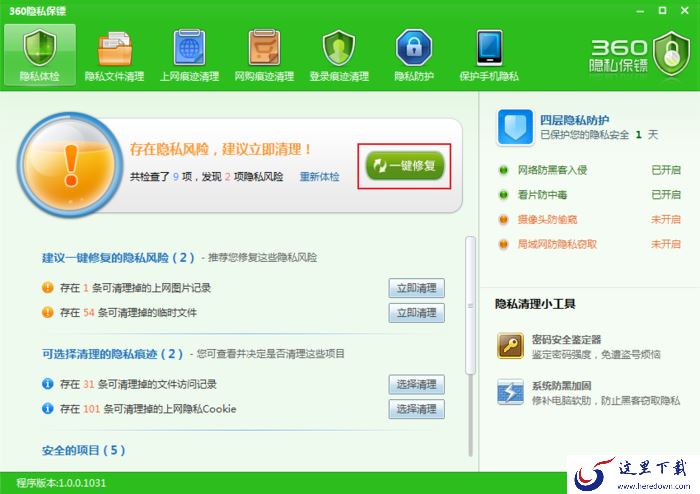Expand the 安全的项目 (5) section
Image resolution: width=700 pixels, height=494 pixels.
point(83,450)
